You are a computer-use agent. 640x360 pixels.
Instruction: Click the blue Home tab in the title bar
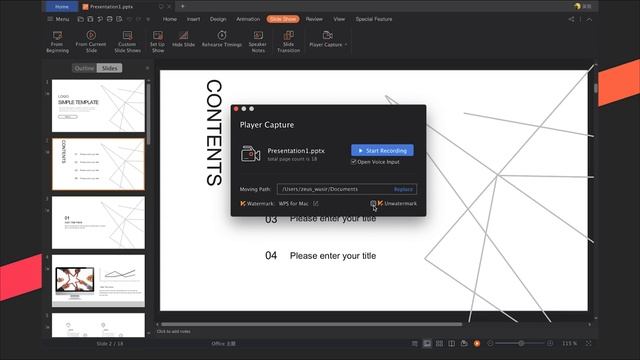[62, 7]
